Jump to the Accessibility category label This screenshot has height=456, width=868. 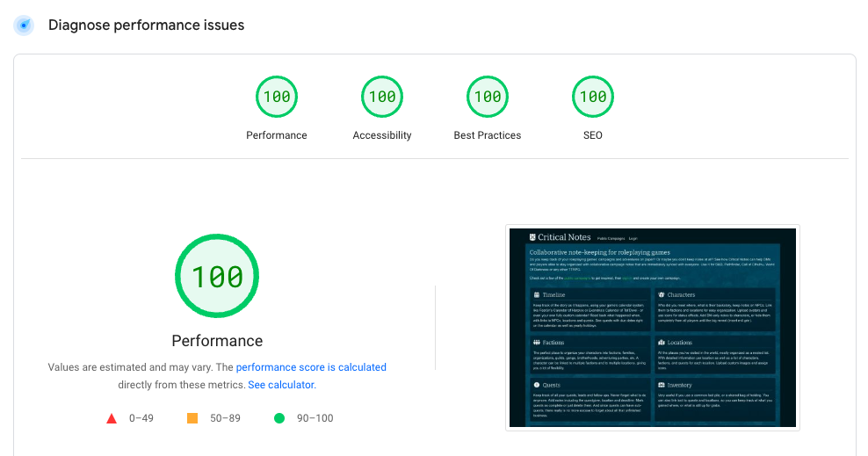[x=382, y=135]
